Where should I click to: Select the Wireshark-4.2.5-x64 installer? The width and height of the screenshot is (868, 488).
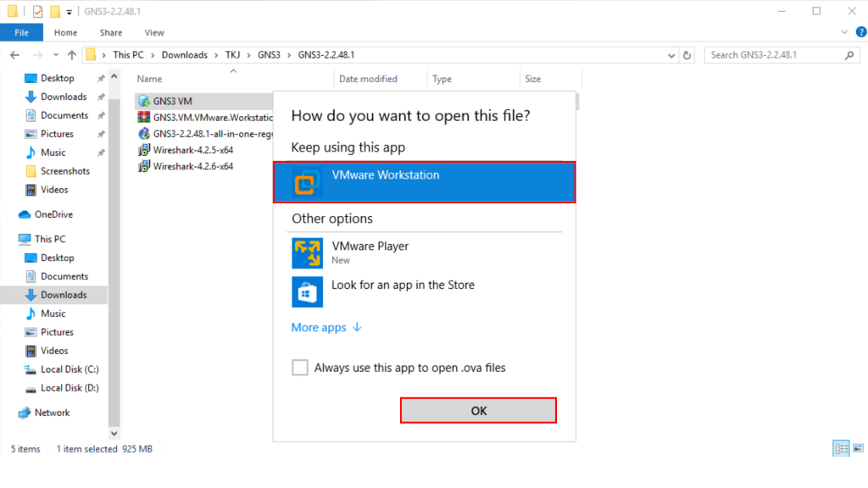(x=192, y=150)
